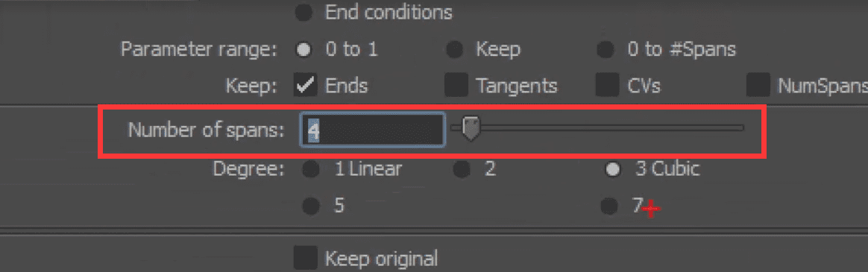The width and height of the screenshot is (868, 272).
Task: Click the Number of spans input field
Action: click(373, 130)
